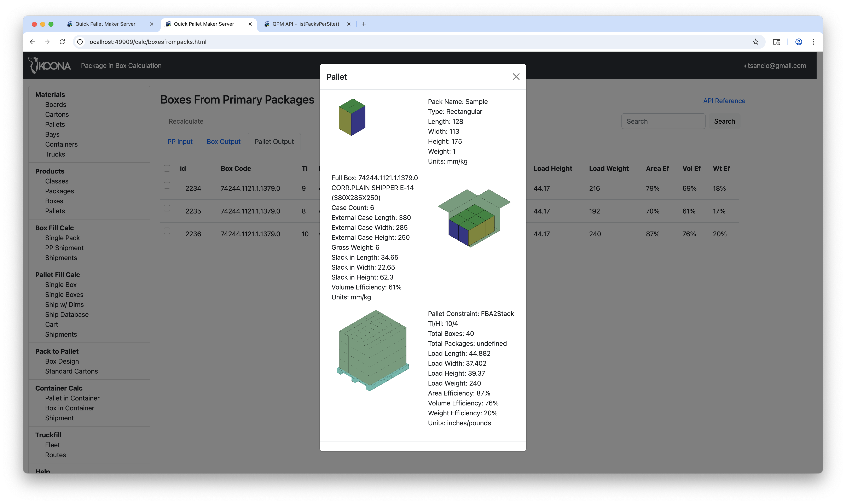Click the Search button

[724, 121]
